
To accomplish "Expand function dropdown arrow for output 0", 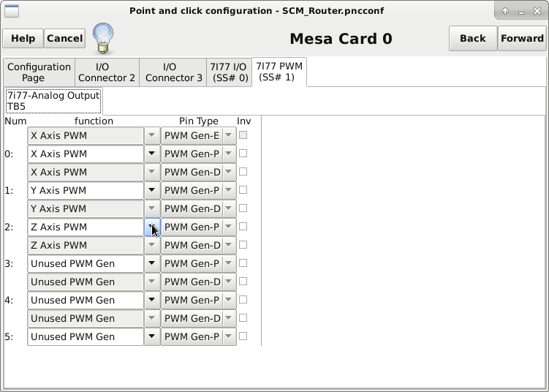I will (151, 154).
